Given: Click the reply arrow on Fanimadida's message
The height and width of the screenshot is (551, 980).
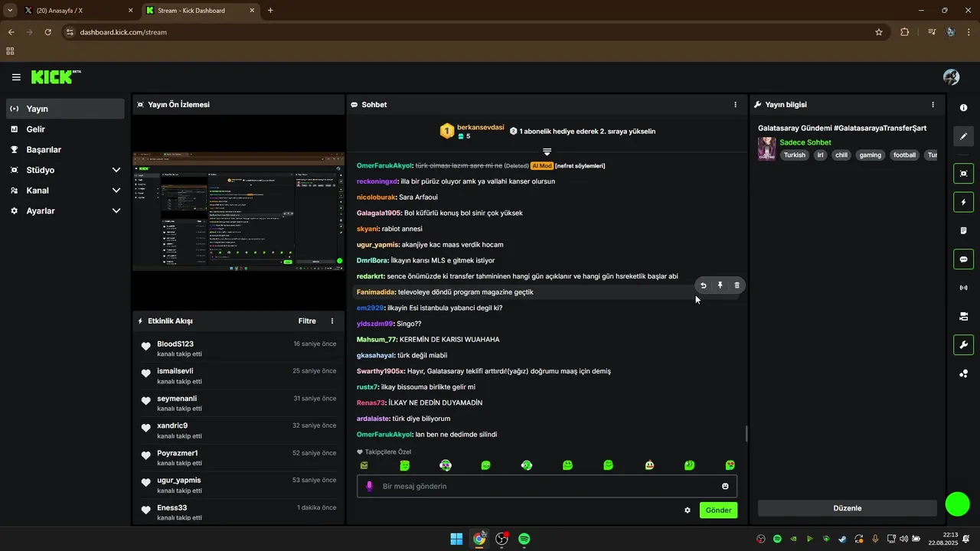Looking at the screenshot, I should tap(704, 285).
